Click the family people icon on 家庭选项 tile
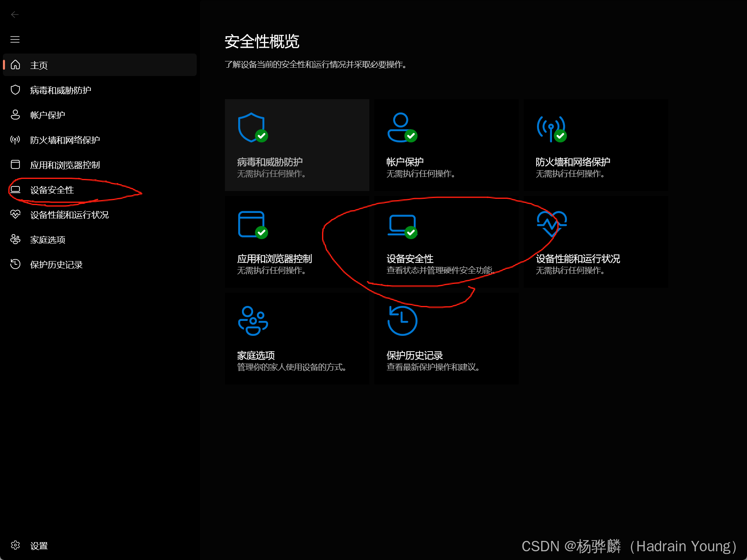Viewport: 747px width, 560px height. pos(253,320)
